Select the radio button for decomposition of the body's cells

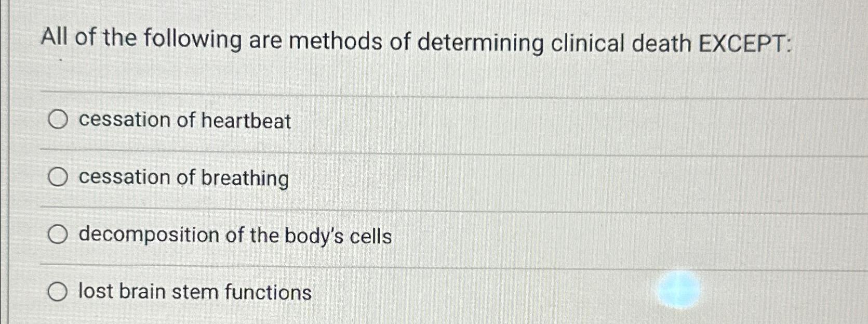(59, 234)
